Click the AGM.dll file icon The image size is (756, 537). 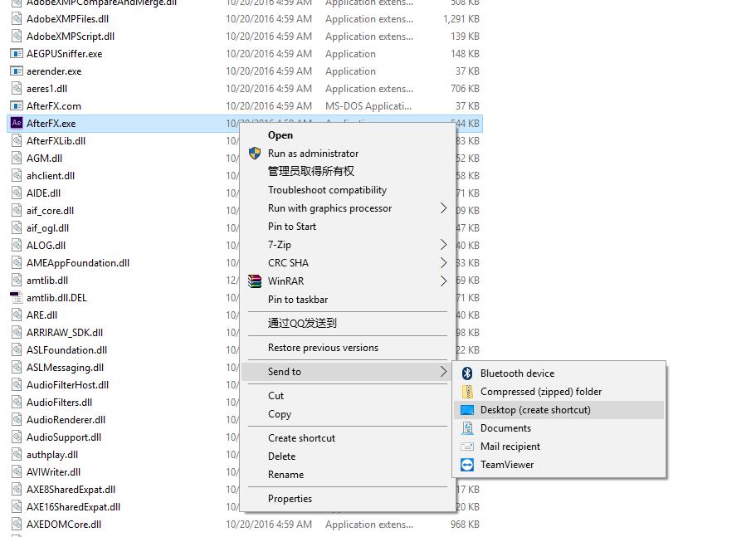click(x=17, y=158)
